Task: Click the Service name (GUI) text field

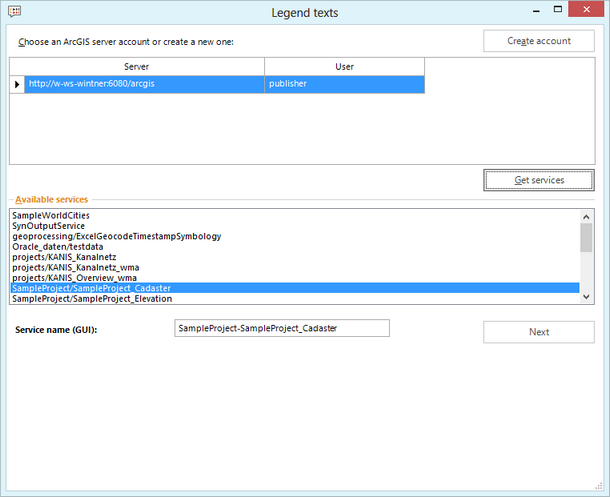Action: point(281,329)
